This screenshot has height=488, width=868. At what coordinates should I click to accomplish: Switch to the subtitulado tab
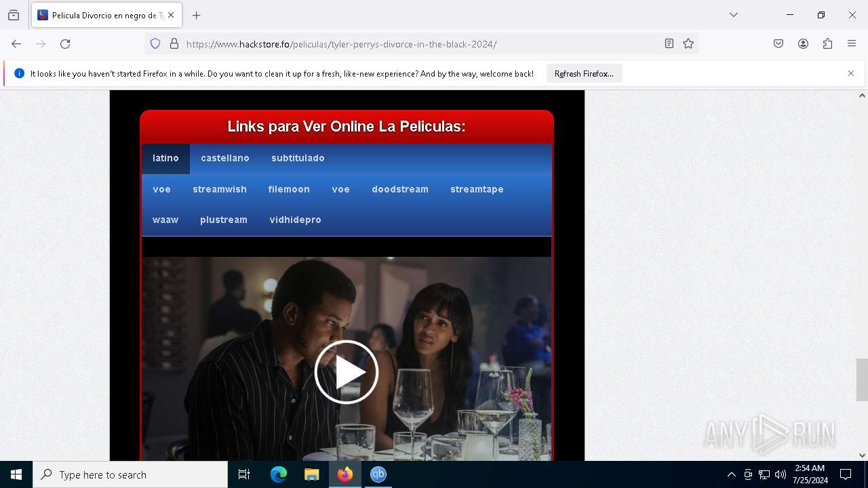click(x=298, y=158)
